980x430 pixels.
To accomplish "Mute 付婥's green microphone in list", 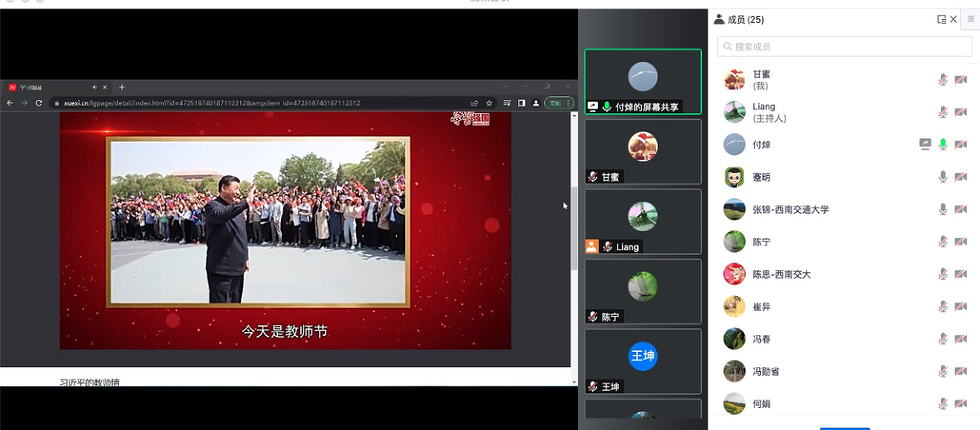I will click(943, 145).
